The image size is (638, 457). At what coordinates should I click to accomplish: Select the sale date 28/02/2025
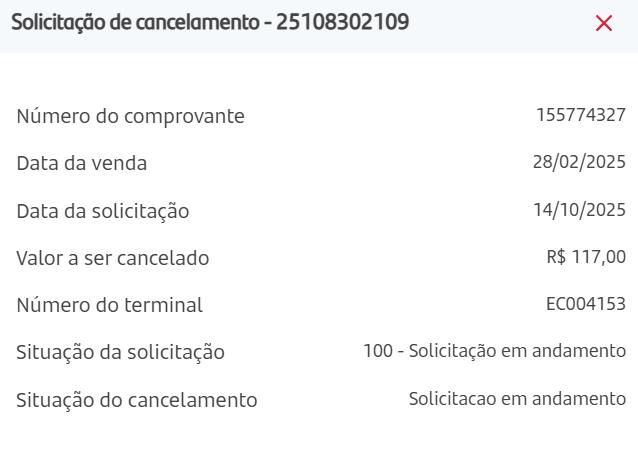[579, 162]
